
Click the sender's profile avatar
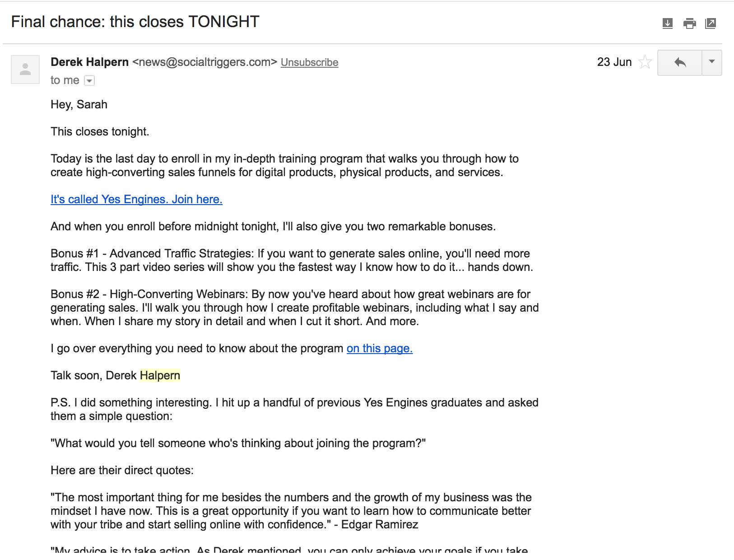click(25, 70)
